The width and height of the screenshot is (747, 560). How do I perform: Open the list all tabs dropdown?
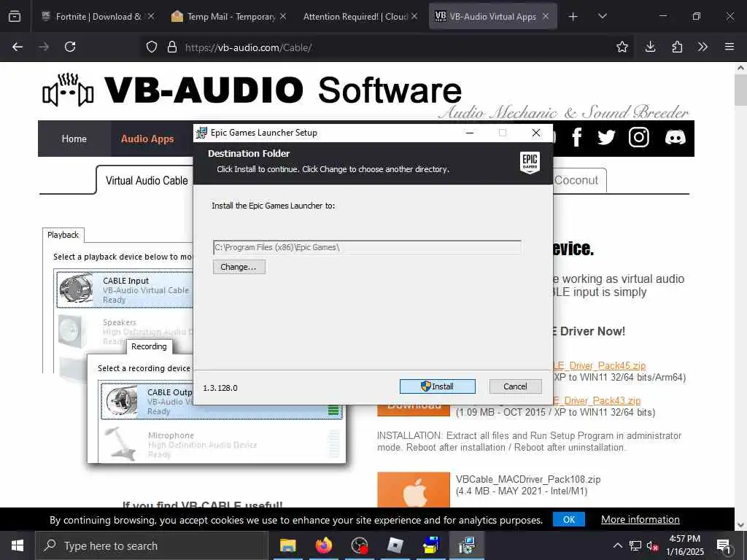coord(602,17)
